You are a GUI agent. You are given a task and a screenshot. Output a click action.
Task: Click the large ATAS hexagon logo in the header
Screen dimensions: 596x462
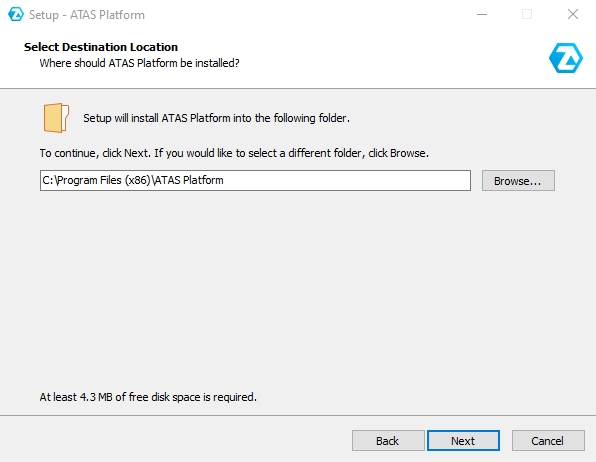pos(566,58)
